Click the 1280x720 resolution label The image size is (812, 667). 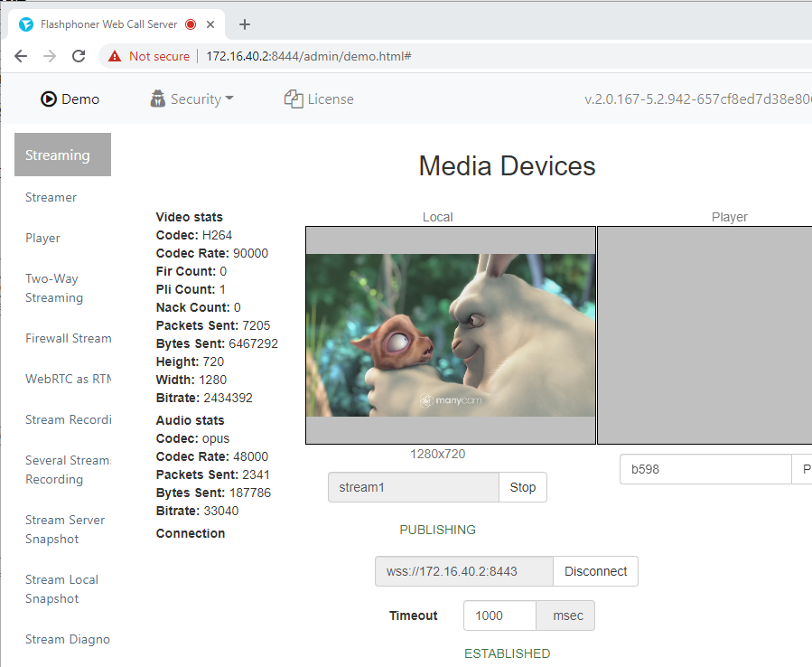[x=437, y=454]
